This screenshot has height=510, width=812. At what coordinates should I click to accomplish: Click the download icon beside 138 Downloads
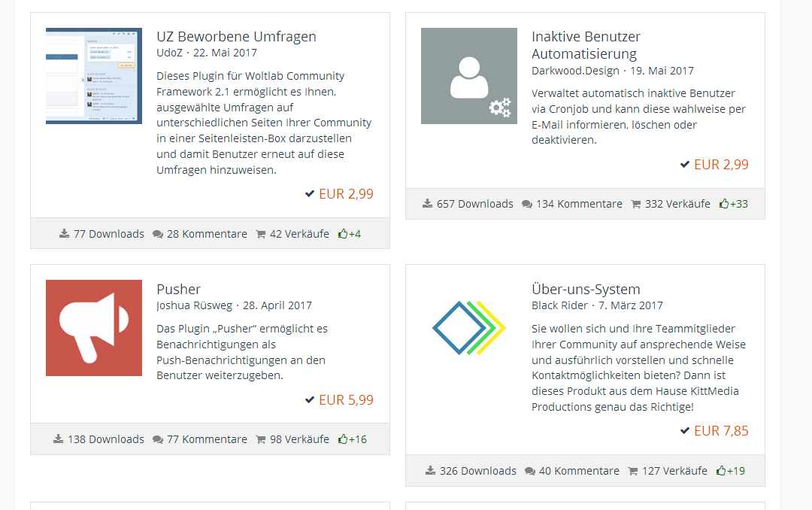click(x=59, y=439)
